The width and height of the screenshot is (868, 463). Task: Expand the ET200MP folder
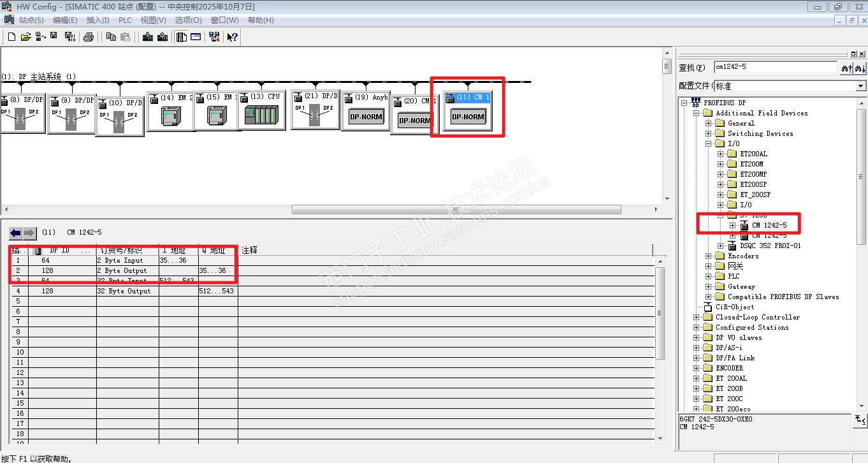coord(721,174)
